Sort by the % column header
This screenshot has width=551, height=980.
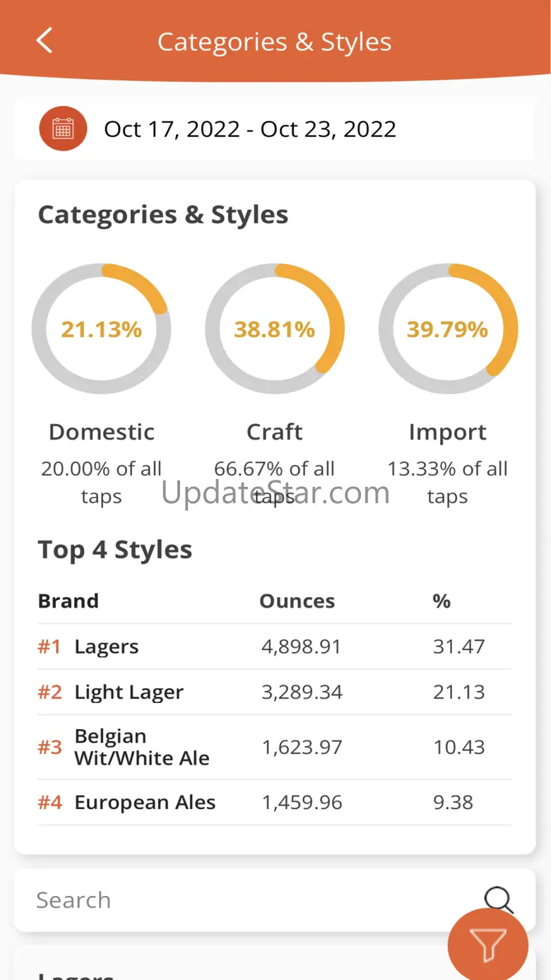442,601
